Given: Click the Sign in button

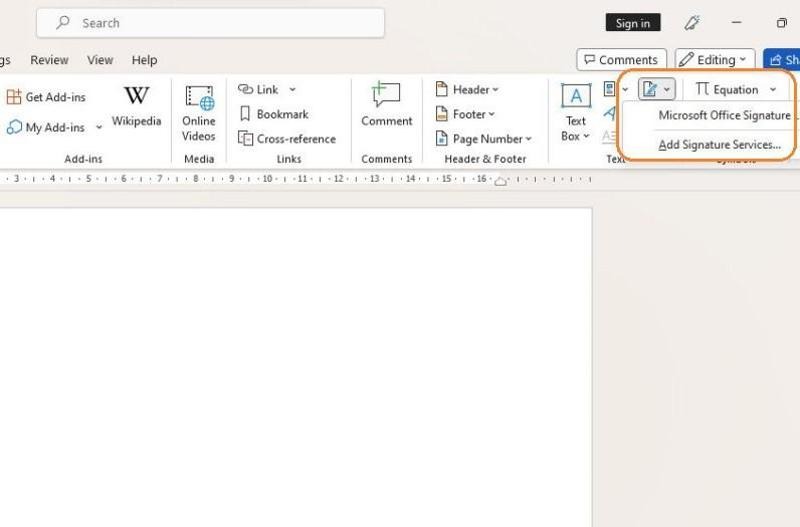Looking at the screenshot, I should click(x=633, y=23).
